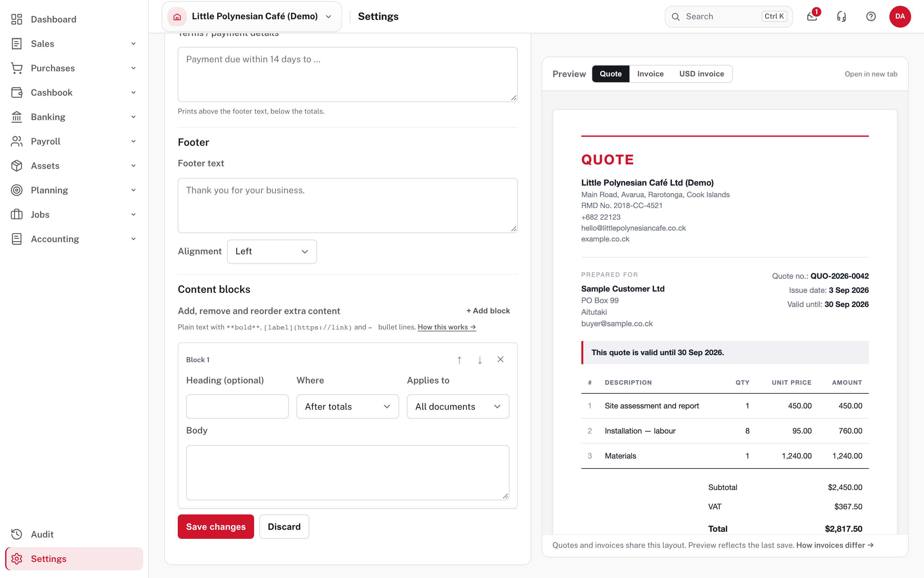Expand the Sales menu chevron

pos(133,44)
